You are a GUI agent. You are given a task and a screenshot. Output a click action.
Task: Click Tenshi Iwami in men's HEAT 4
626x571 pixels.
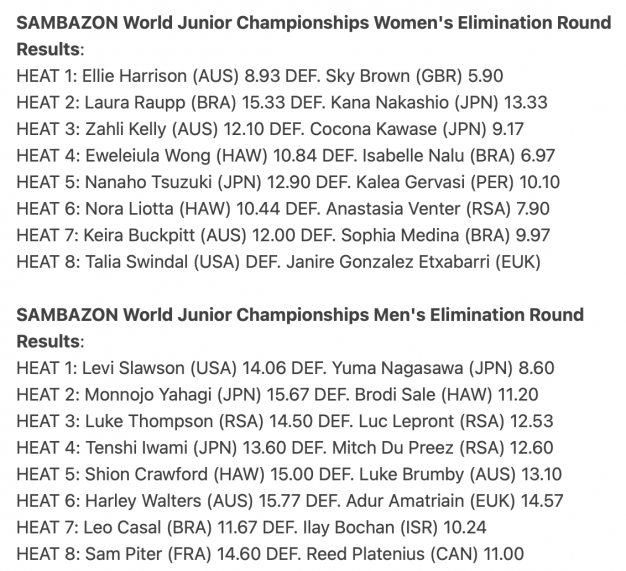[x=137, y=448]
